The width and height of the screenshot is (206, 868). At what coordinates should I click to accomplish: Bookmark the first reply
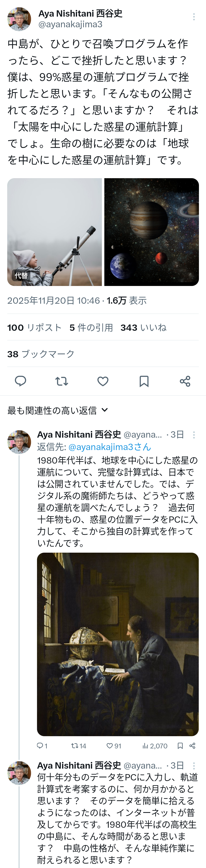click(180, 746)
